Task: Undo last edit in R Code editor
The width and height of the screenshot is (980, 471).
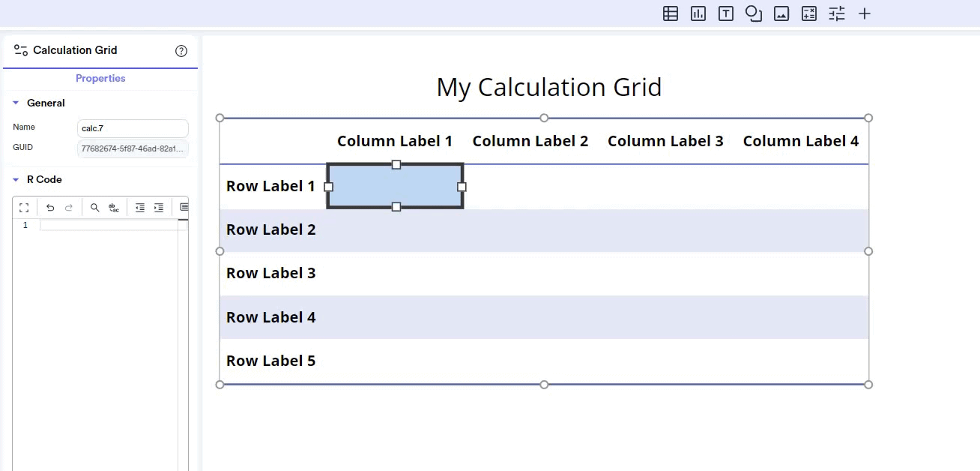Action: [x=50, y=208]
